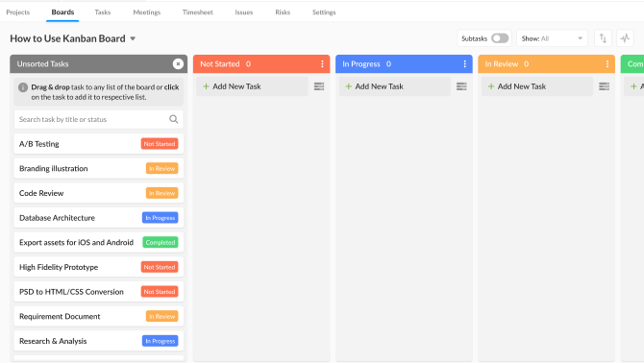Go to the Settings tab

pyautogui.click(x=324, y=12)
